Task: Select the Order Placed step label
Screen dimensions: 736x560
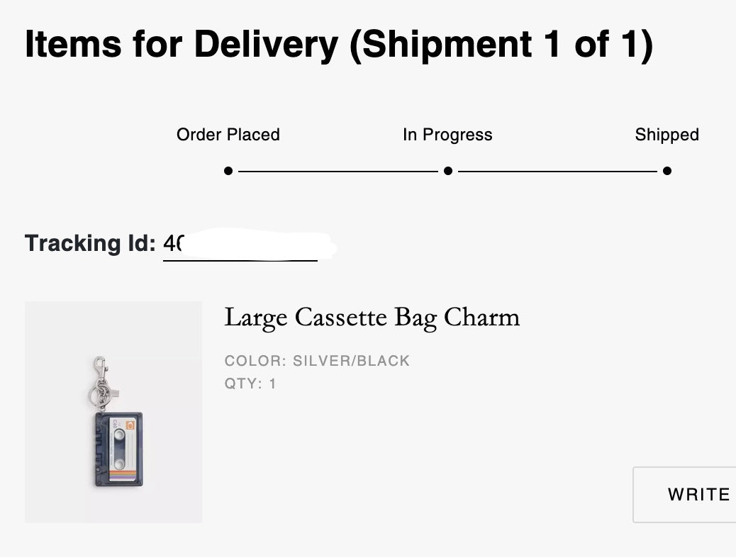Action: (228, 135)
